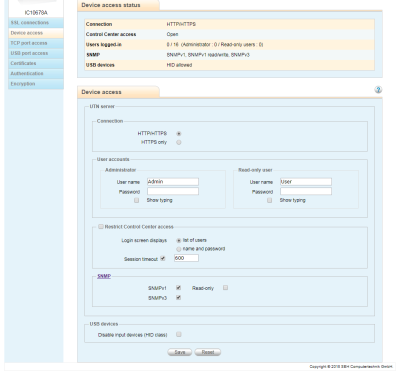The width and height of the screenshot is (400, 371).
Task: Toggle SNMPv3 checkbox
Action: click(x=179, y=298)
